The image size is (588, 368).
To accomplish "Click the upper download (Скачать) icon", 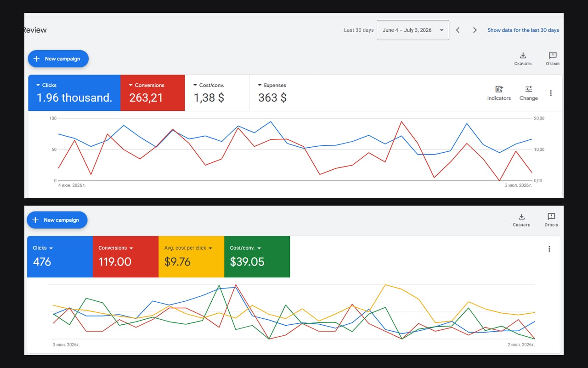I will click(523, 56).
